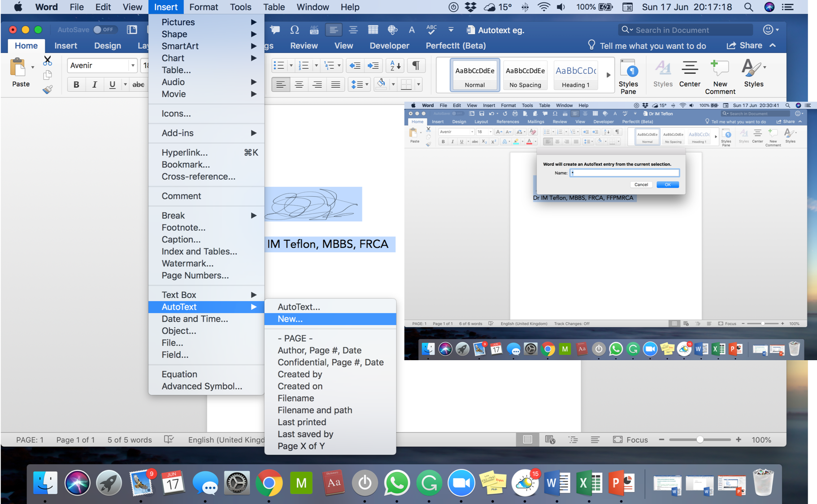Switch to the Developer tab

pos(389,46)
